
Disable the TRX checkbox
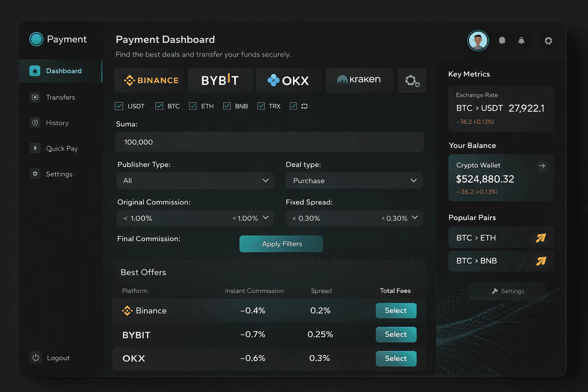click(261, 106)
